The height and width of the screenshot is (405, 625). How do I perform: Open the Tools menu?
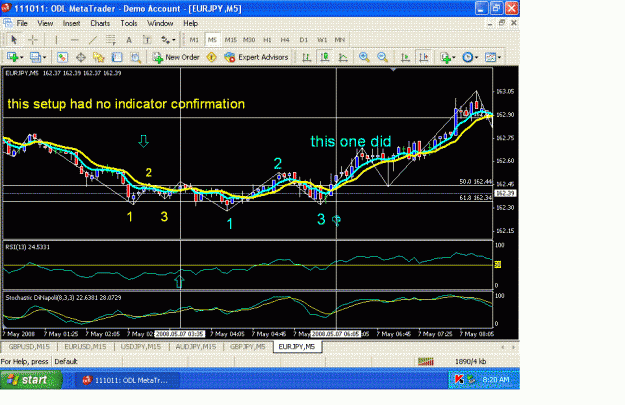(129, 23)
